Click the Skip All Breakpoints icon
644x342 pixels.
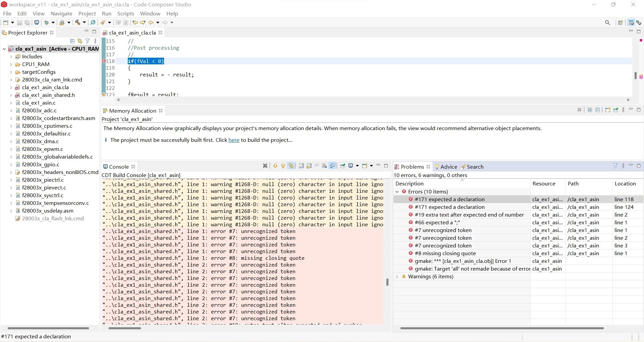(93, 22)
